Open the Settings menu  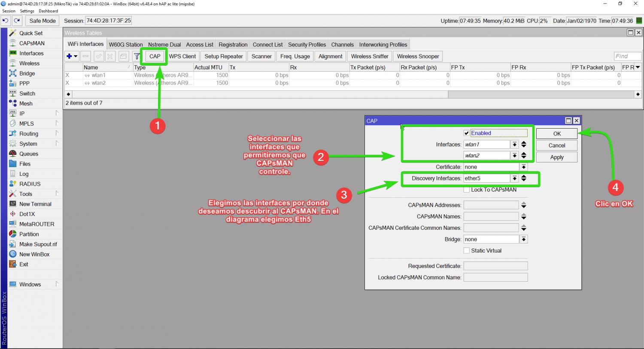(x=27, y=11)
